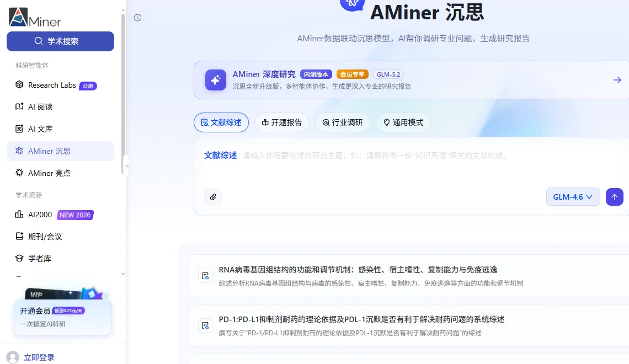This screenshot has height=364, width=629.
Task: Open 开通会员 VIP membership card
Action: point(62,317)
